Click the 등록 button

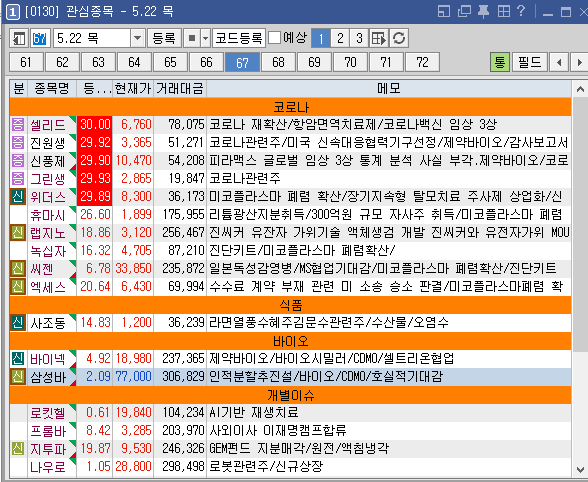[x=164, y=38]
